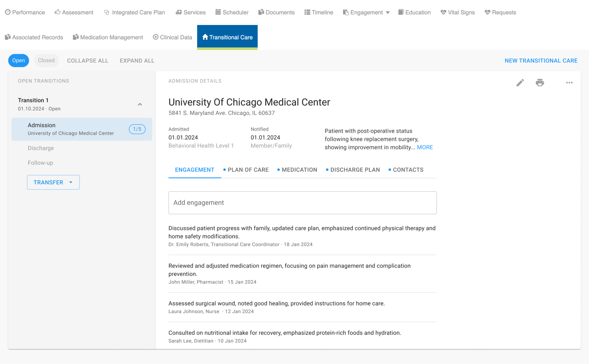The height and width of the screenshot is (364, 589).
Task: Open the Integrated Care Plan tab label
Action: click(x=139, y=12)
